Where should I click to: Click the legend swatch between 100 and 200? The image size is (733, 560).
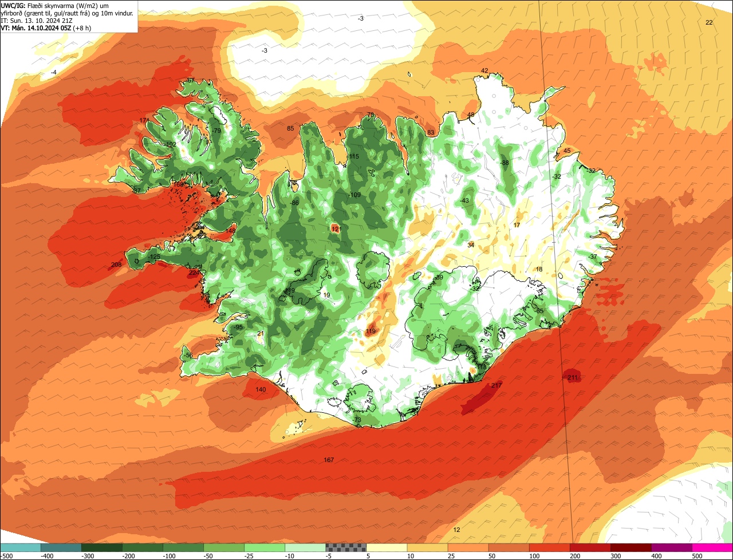(550, 547)
